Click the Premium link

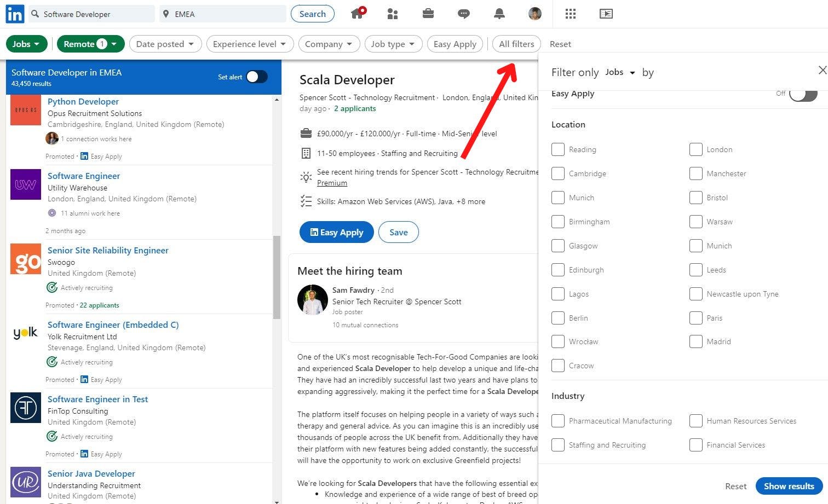coord(332,183)
